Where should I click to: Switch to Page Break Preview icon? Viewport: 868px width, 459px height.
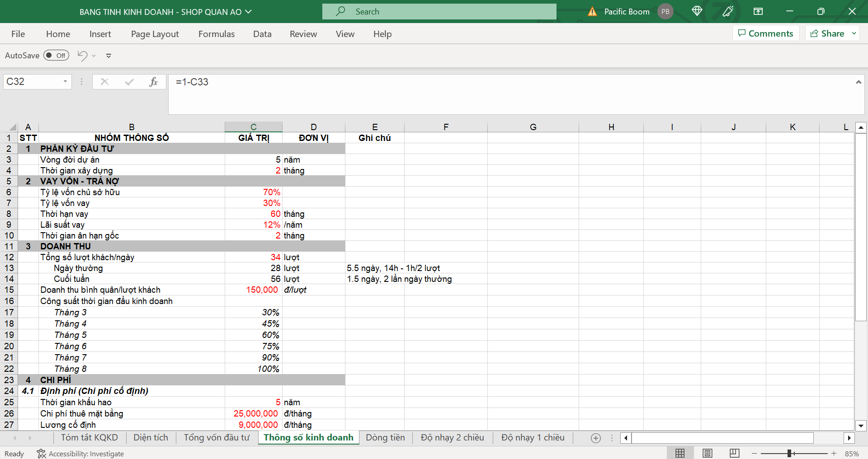point(735,453)
